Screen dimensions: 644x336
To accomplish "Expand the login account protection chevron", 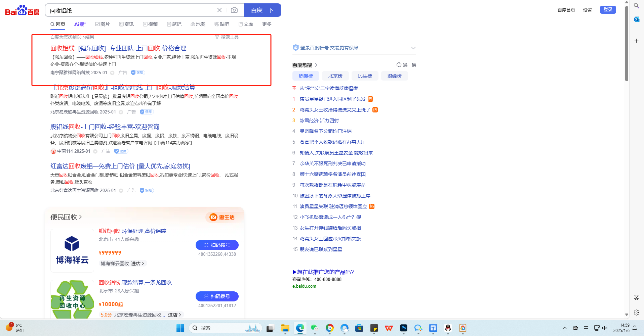I will pos(413,48).
